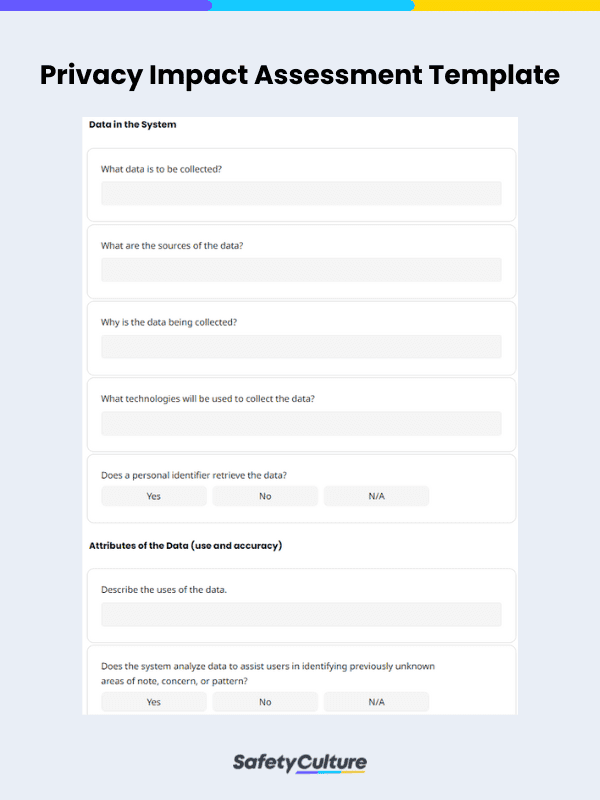The height and width of the screenshot is (800, 600).
Task: Select No for personal identifier question
Action: pyautogui.click(x=264, y=496)
